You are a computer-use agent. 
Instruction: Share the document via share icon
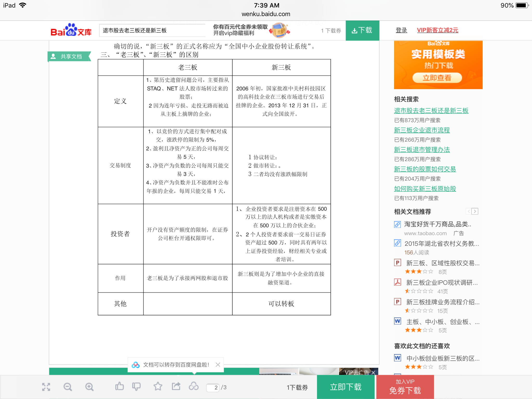[176, 386]
